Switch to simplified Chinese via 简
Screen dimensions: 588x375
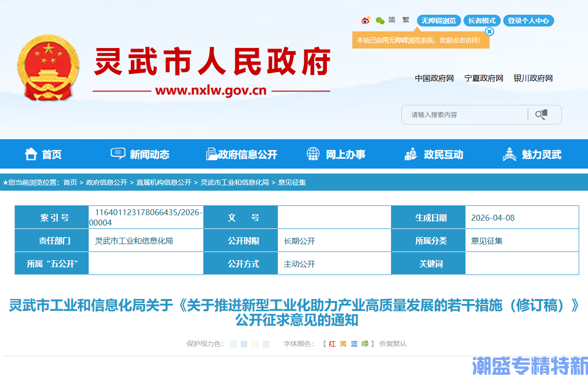[391, 20]
